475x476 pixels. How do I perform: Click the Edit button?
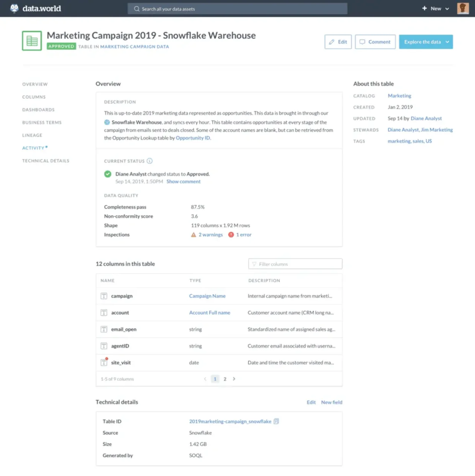(338, 42)
